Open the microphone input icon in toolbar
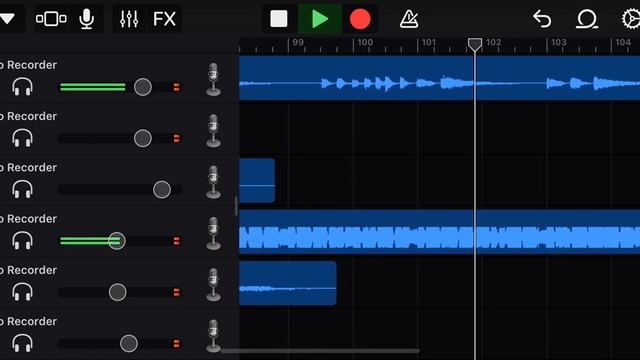Screen dimensions: 640x360 (x=87, y=19)
